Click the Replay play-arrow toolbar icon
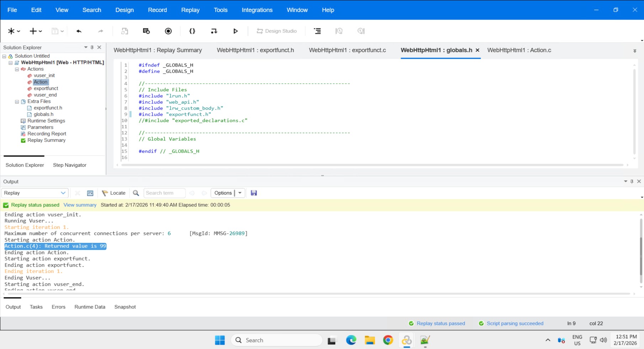 click(x=235, y=31)
